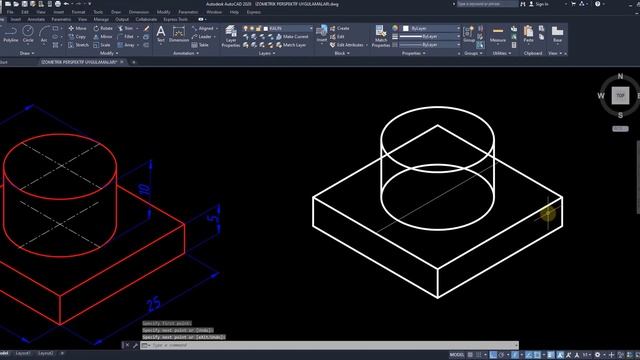Choose the Leader tool
640x360 pixels.
point(202,36)
